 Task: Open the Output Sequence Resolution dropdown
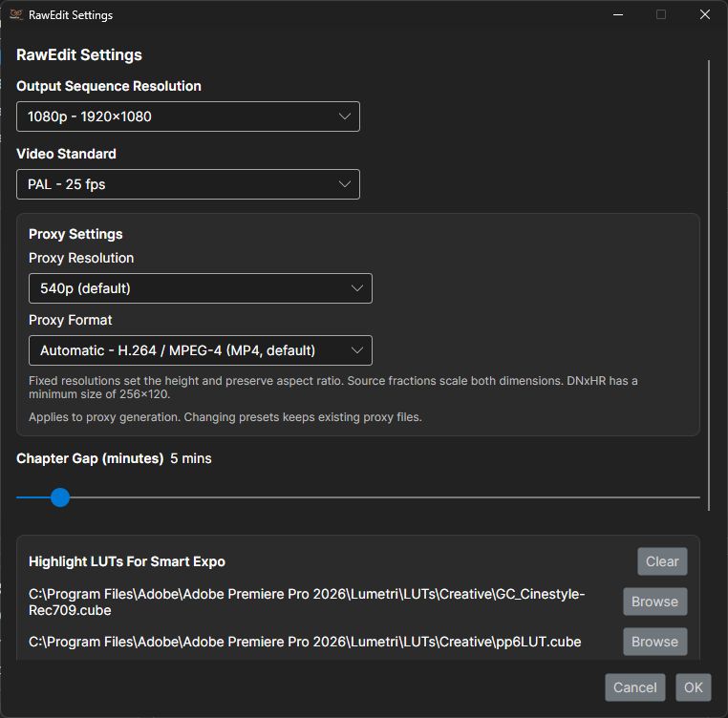(188, 116)
